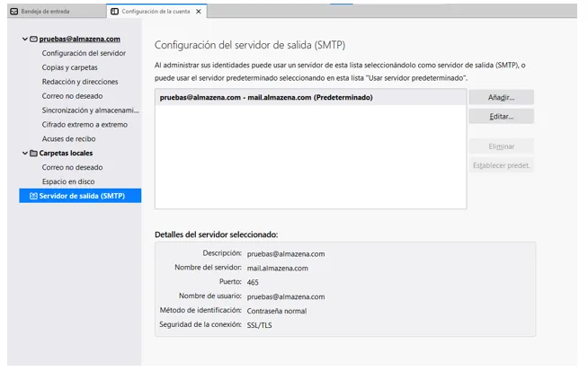The width and height of the screenshot is (588, 371).
Task: Click the Establecer predet. button
Action: click(502, 165)
